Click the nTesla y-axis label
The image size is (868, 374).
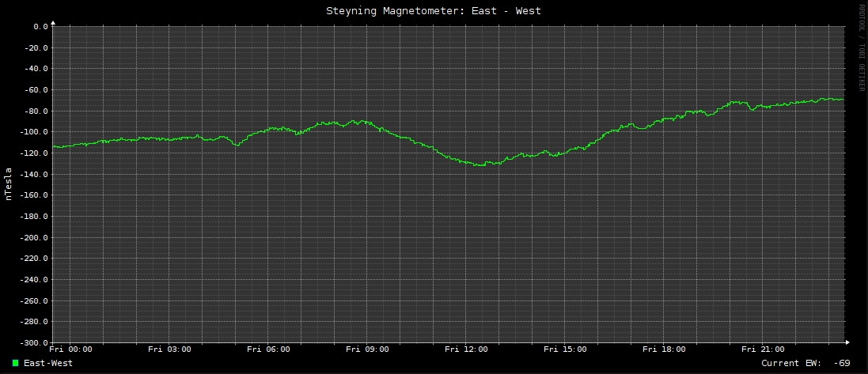(8, 183)
